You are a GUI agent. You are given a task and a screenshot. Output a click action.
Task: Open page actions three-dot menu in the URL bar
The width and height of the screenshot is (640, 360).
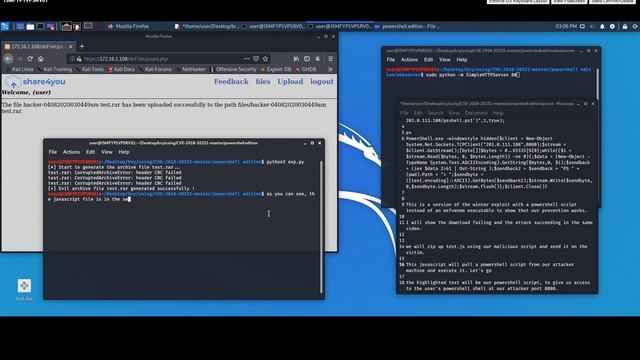click(x=247, y=59)
